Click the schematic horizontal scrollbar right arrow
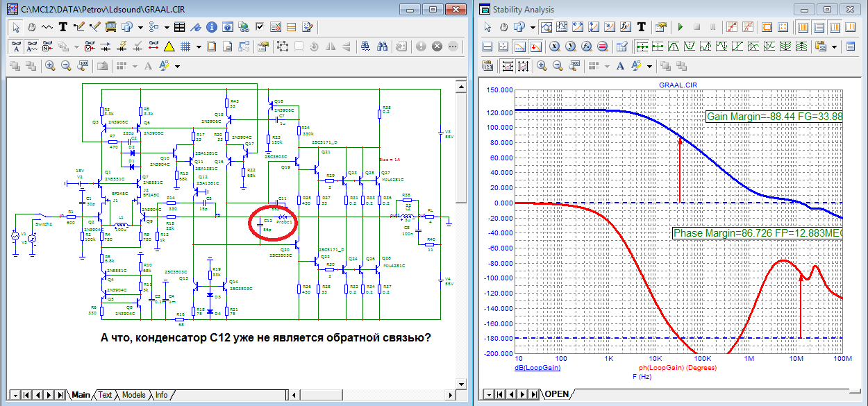 click(x=450, y=394)
